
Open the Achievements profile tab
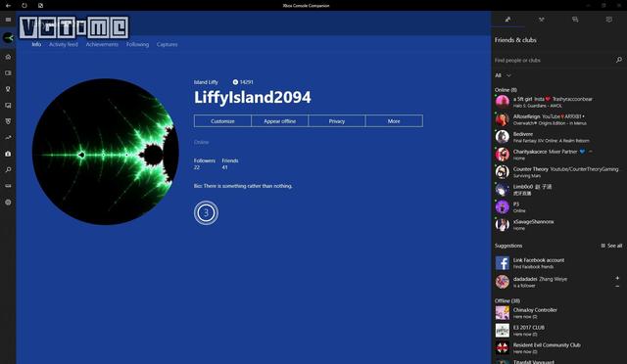click(x=102, y=44)
